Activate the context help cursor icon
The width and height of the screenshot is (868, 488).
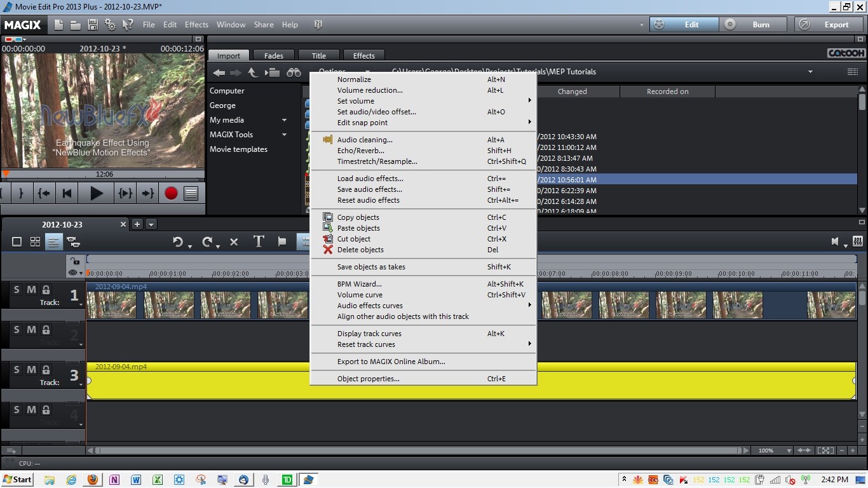click(128, 25)
